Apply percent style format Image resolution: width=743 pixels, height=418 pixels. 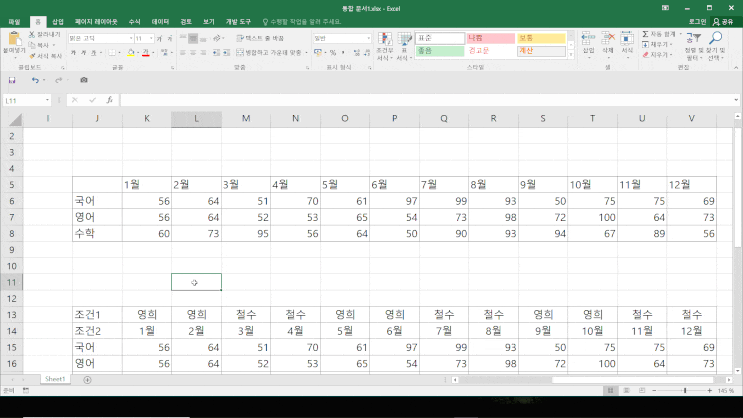pyautogui.click(x=333, y=53)
